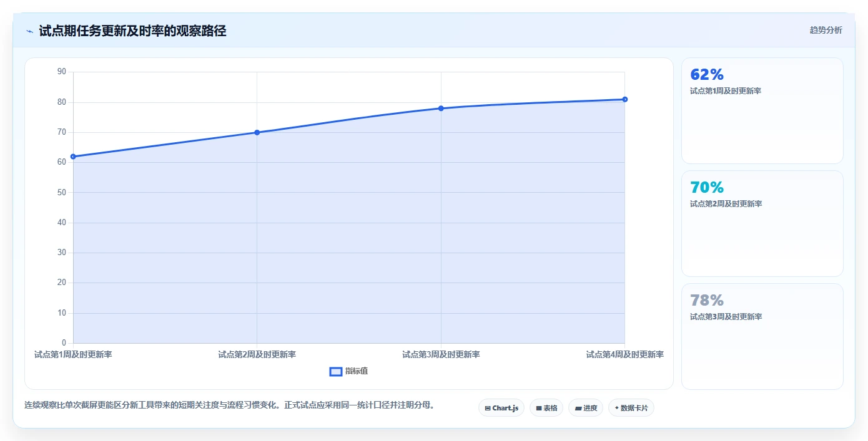Click card caption 试点第1周及时更新率 under 62%
The height and width of the screenshot is (441, 868).
[x=726, y=91]
